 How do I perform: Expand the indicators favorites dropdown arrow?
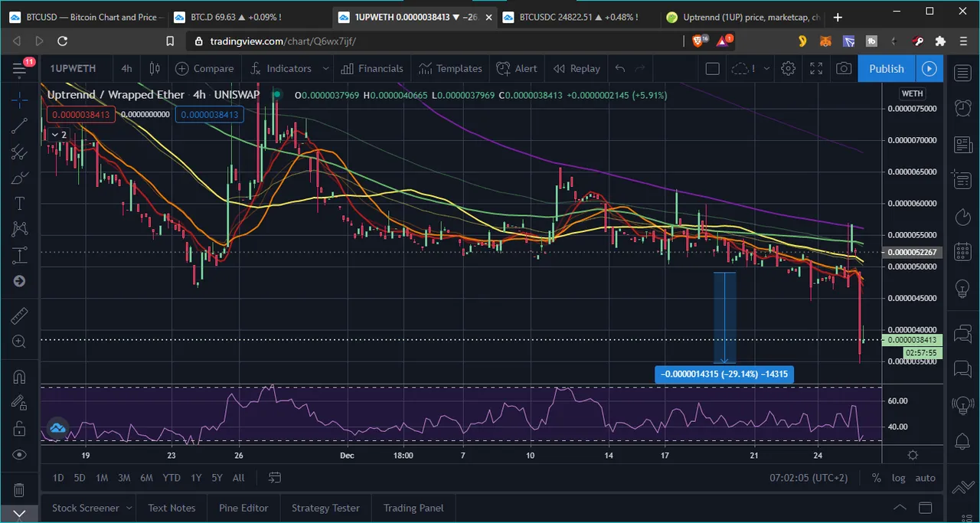click(x=325, y=69)
